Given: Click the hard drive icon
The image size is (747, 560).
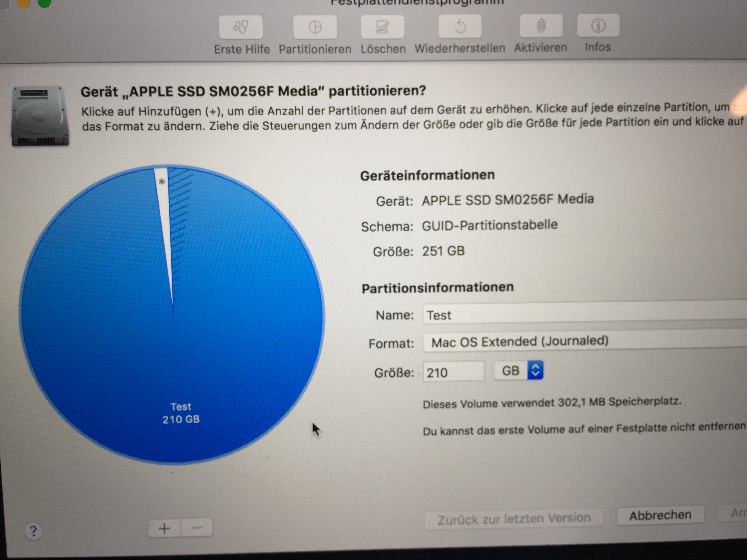Looking at the screenshot, I should [x=40, y=116].
